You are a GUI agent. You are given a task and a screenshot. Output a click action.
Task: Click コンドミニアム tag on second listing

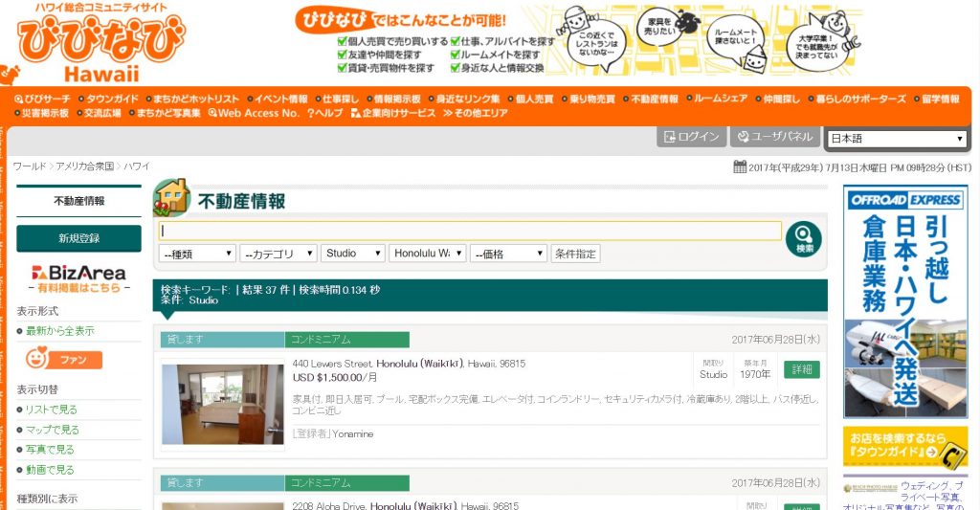346,483
